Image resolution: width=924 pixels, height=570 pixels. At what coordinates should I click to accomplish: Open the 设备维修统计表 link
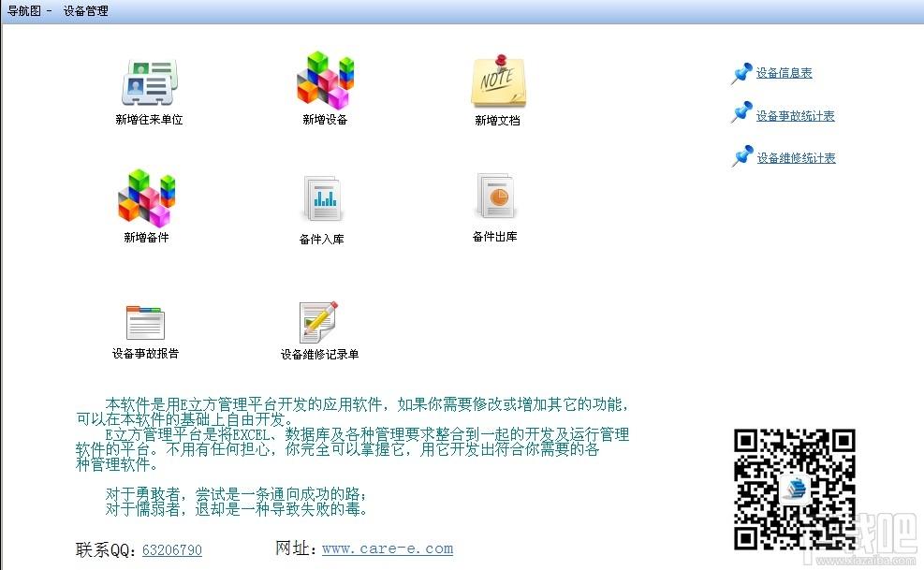[796, 158]
